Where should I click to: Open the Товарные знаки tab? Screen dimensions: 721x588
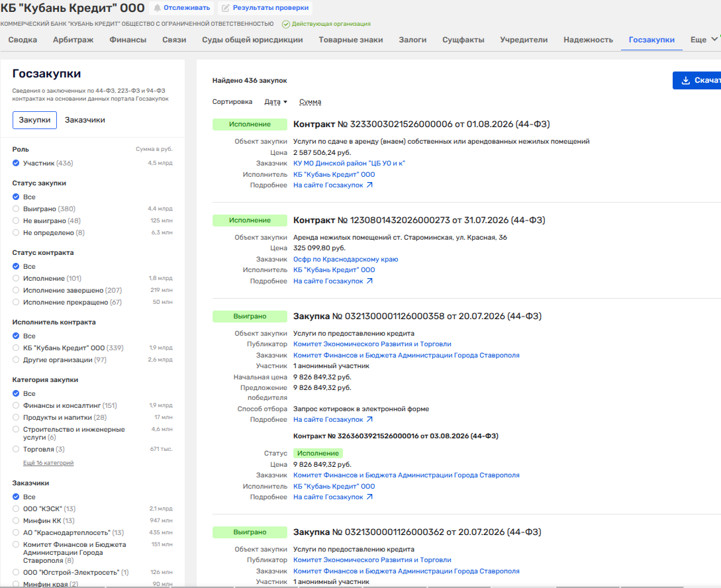tap(351, 40)
